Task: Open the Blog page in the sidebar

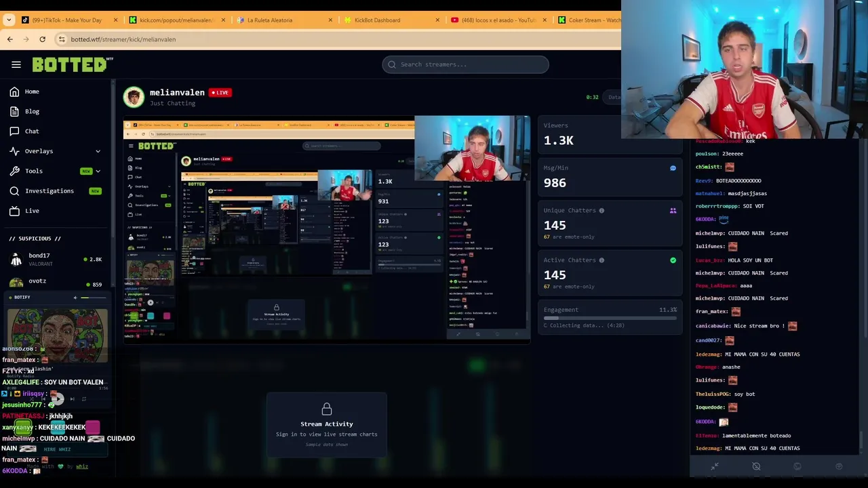Action: [32, 111]
